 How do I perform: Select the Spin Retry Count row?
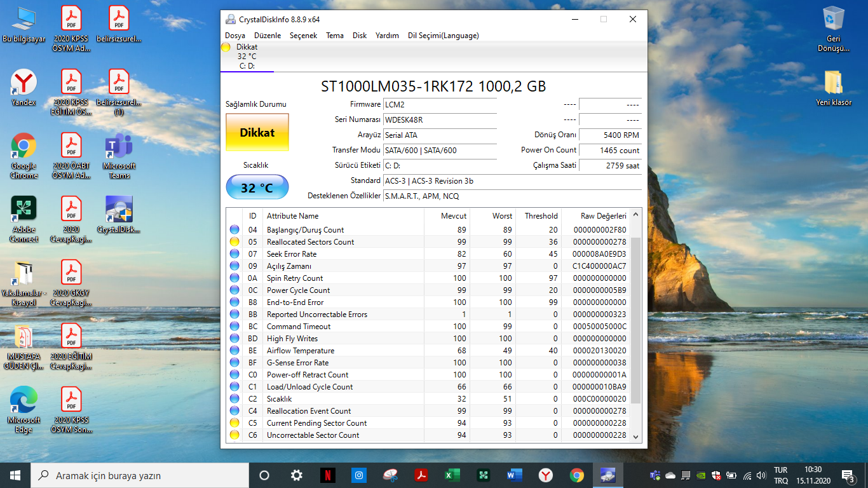click(x=428, y=278)
